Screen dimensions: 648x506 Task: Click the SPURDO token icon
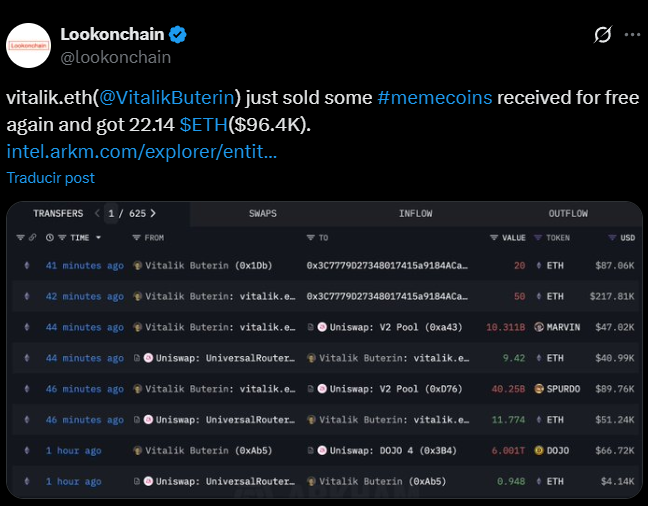click(x=538, y=389)
